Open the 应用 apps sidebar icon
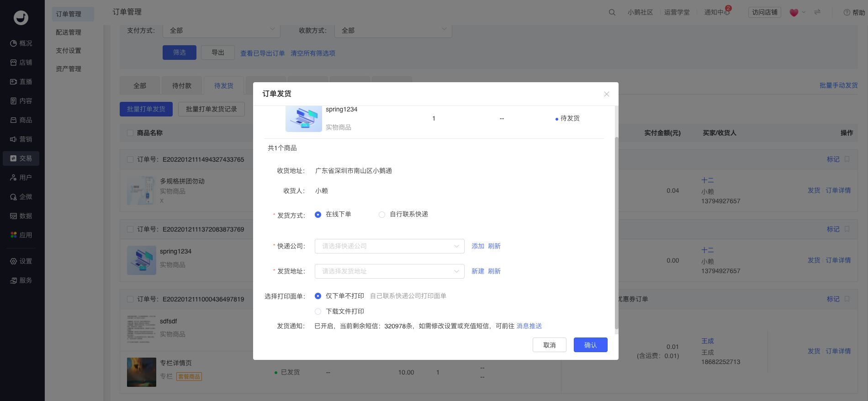The width and height of the screenshot is (868, 401). click(14, 235)
